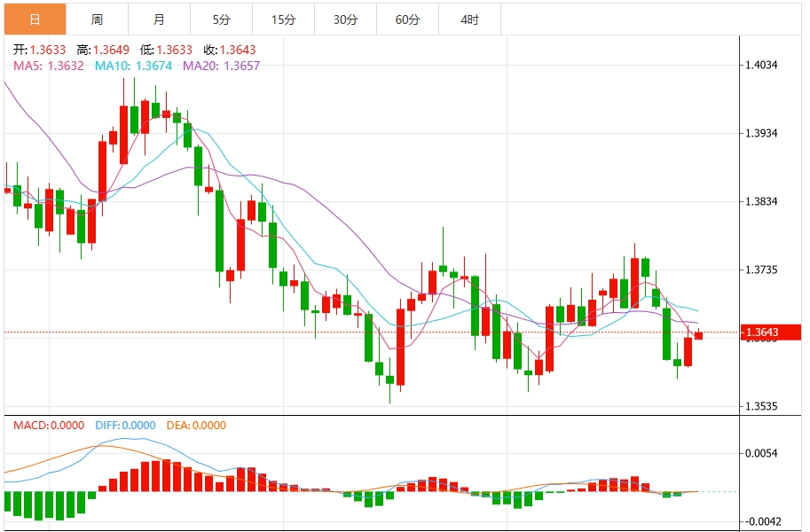The width and height of the screenshot is (810, 532).
Task: Click the DEA:0.0000 indicator label
Action: tap(196, 425)
